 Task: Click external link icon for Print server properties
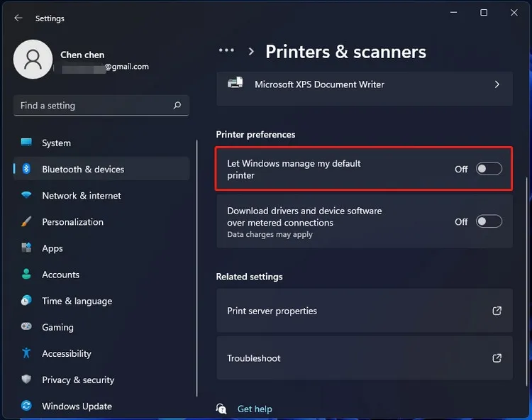(x=497, y=311)
